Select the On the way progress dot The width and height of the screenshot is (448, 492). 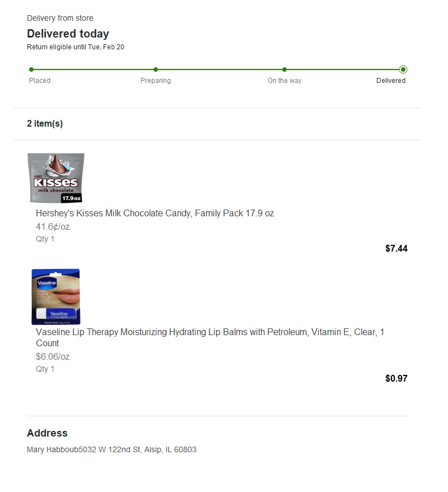click(x=284, y=69)
